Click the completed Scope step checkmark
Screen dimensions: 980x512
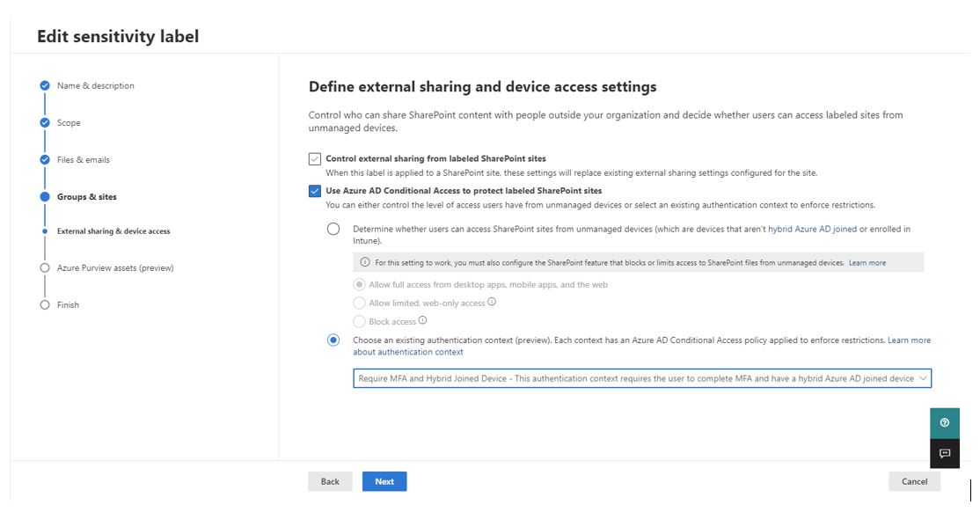[x=44, y=122]
